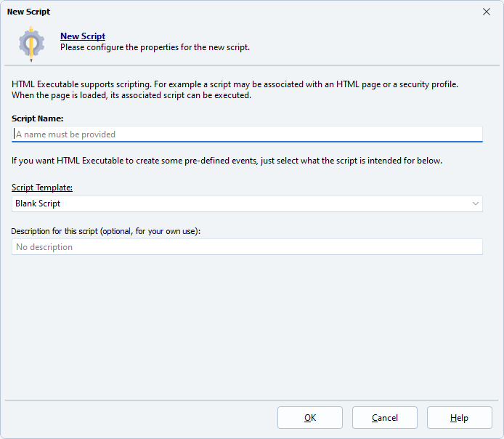The height and width of the screenshot is (439, 504).
Task: Click the pre-defined events instruction text
Action: [x=227, y=161]
